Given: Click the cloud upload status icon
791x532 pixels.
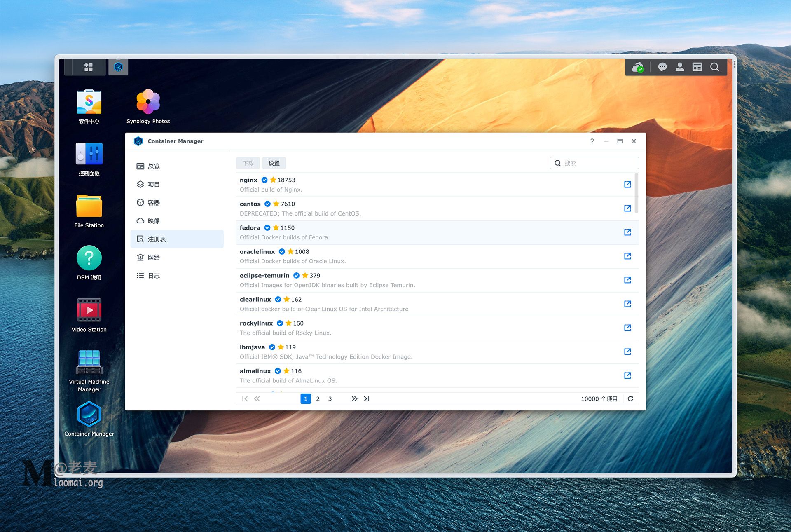Looking at the screenshot, I should 638,67.
